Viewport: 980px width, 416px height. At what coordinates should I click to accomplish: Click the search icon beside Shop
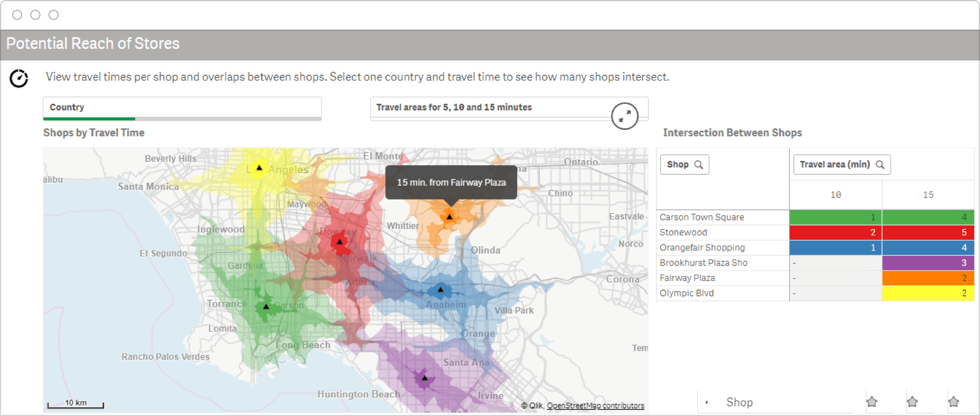(699, 165)
